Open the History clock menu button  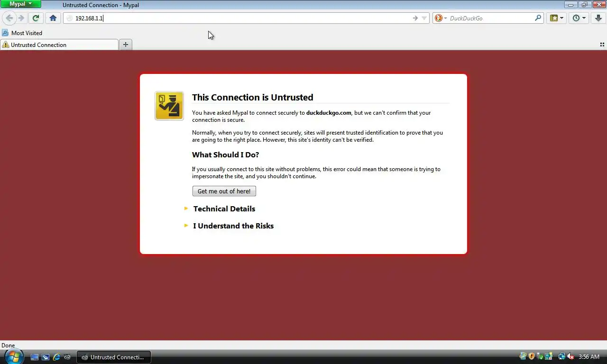pyautogui.click(x=579, y=18)
